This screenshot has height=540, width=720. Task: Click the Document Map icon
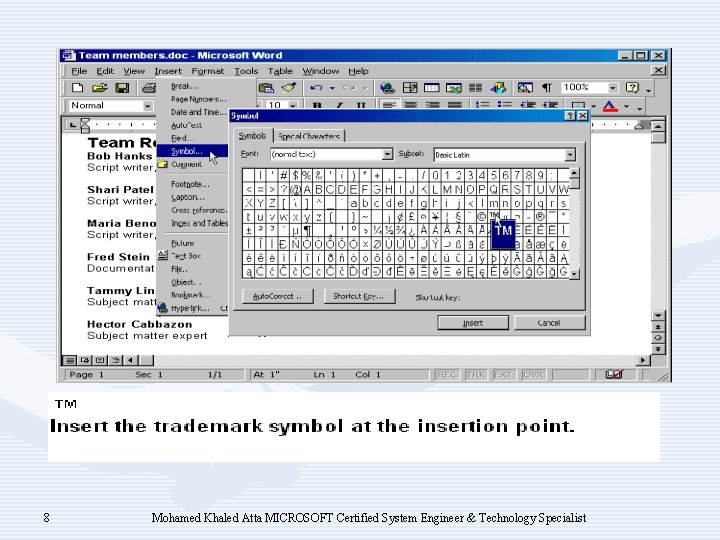[525, 88]
